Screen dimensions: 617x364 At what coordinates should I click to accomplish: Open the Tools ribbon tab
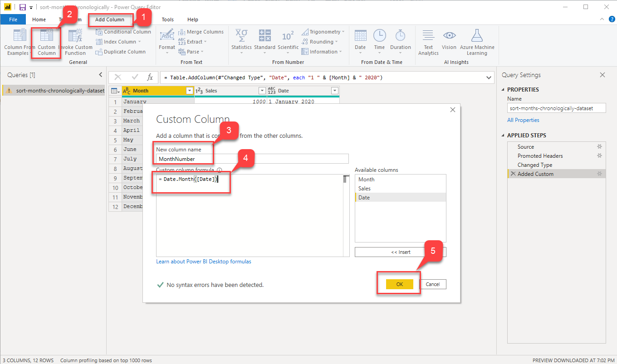point(167,19)
